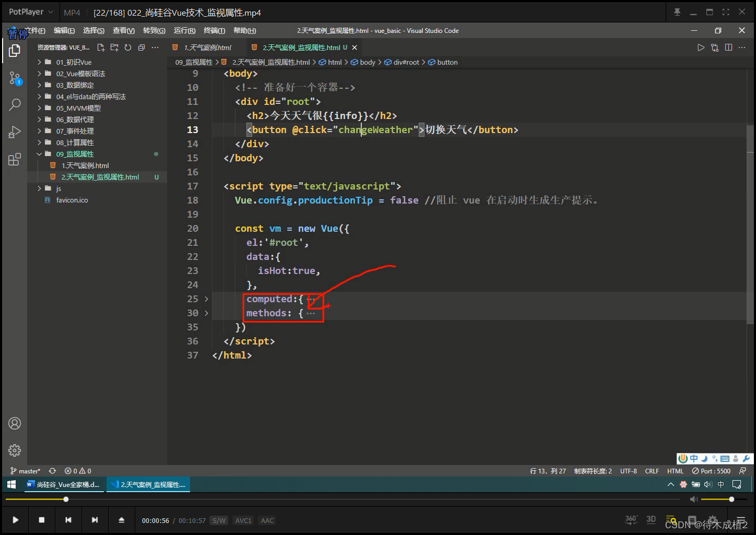756x535 pixels.
Task: Change CRLF line ending setting
Action: pos(652,471)
